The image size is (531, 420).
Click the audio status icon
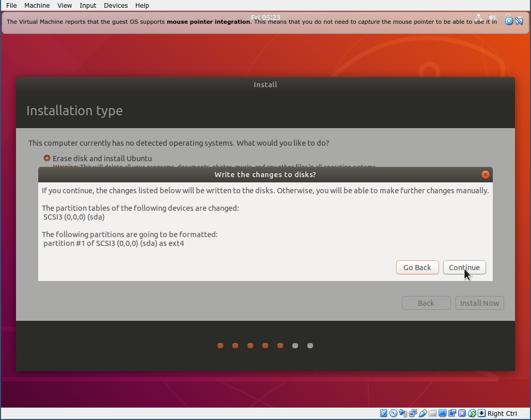[403, 413]
